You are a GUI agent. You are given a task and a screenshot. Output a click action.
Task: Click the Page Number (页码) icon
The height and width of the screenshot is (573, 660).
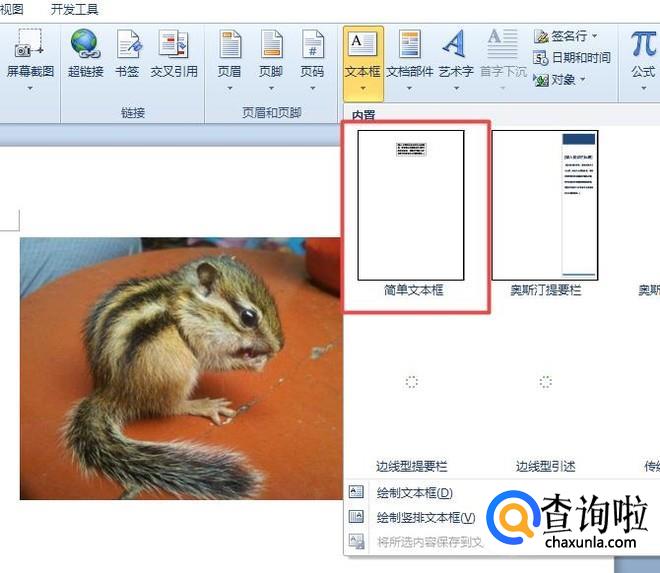coord(312,43)
